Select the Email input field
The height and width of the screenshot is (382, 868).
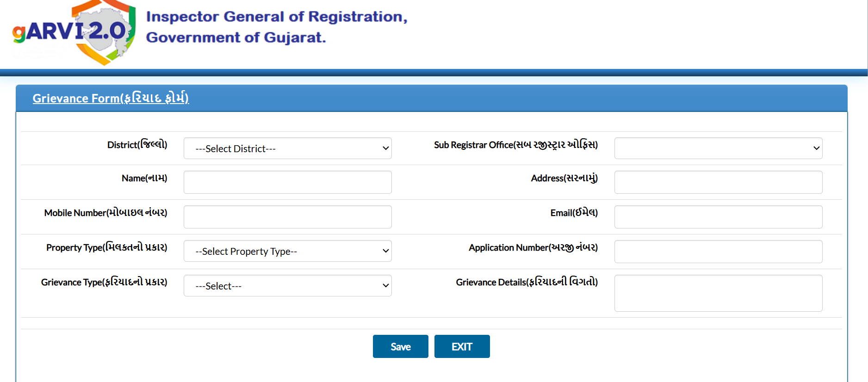(x=718, y=217)
